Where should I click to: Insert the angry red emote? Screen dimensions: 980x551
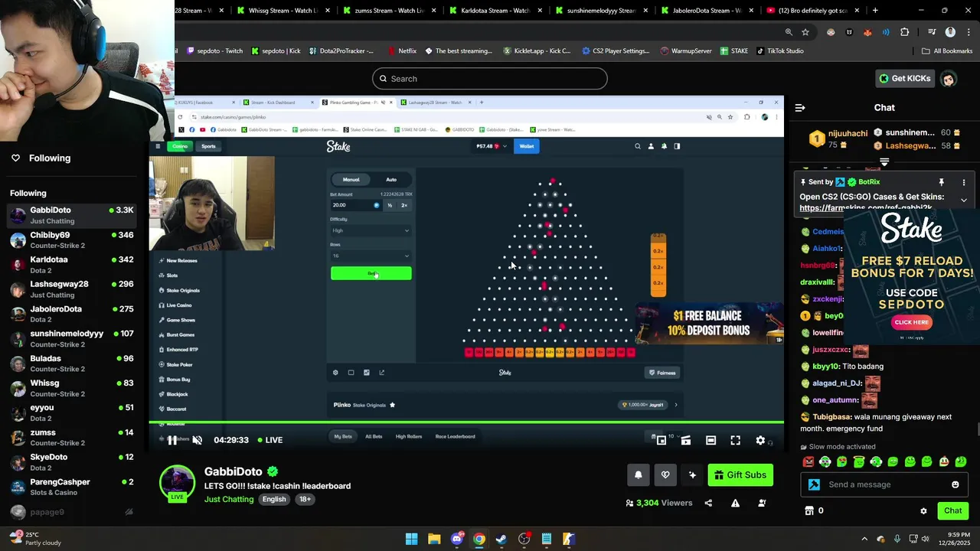click(808, 461)
